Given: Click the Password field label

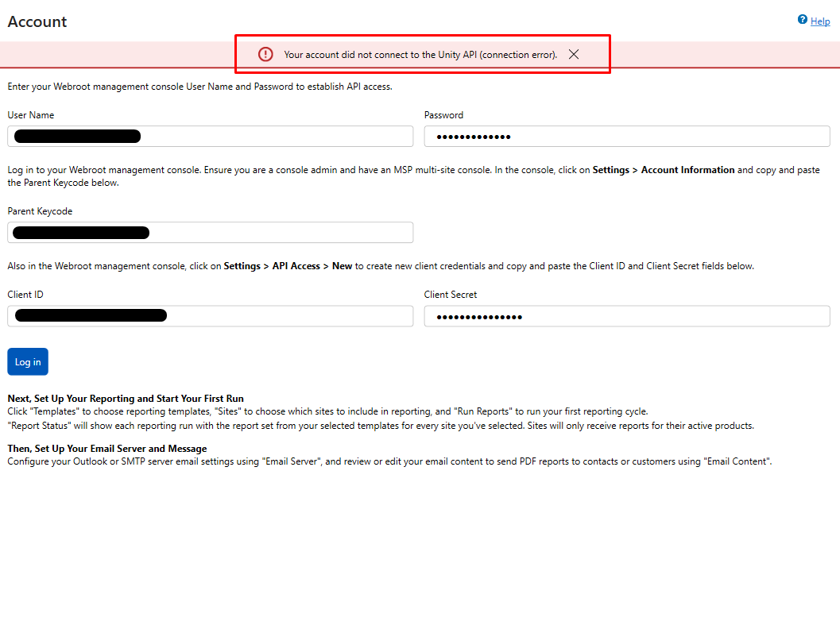Looking at the screenshot, I should coord(443,115).
